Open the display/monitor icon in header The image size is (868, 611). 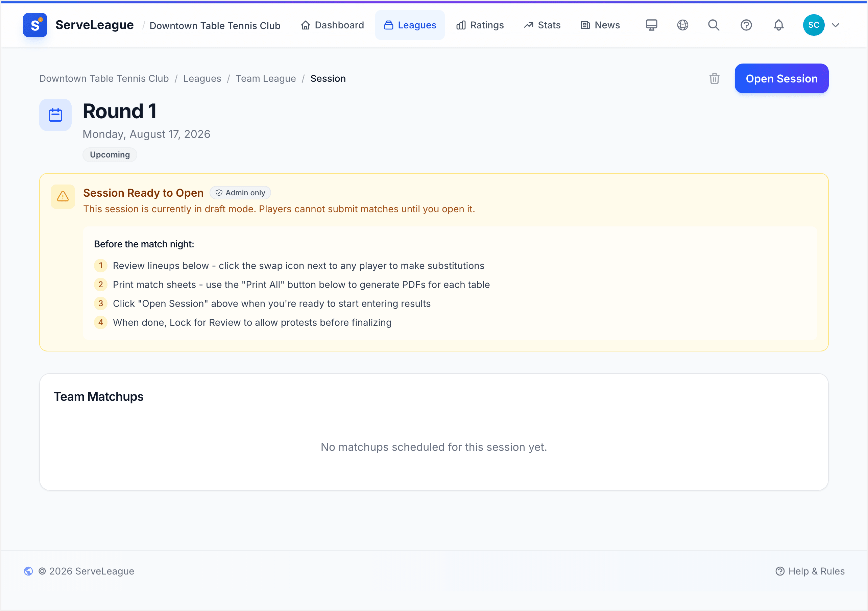651,25
